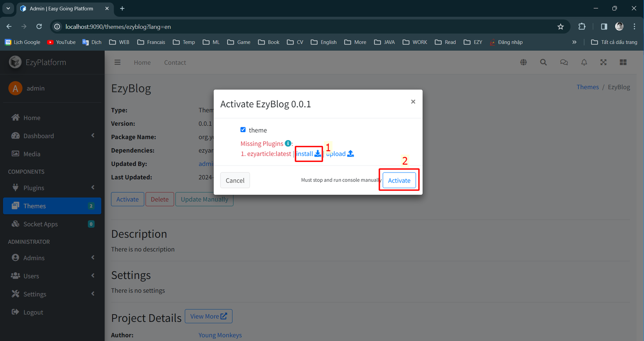Expand the Users sidebar menu
Image resolution: width=644 pixels, height=341 pixels.
(52, 276)
